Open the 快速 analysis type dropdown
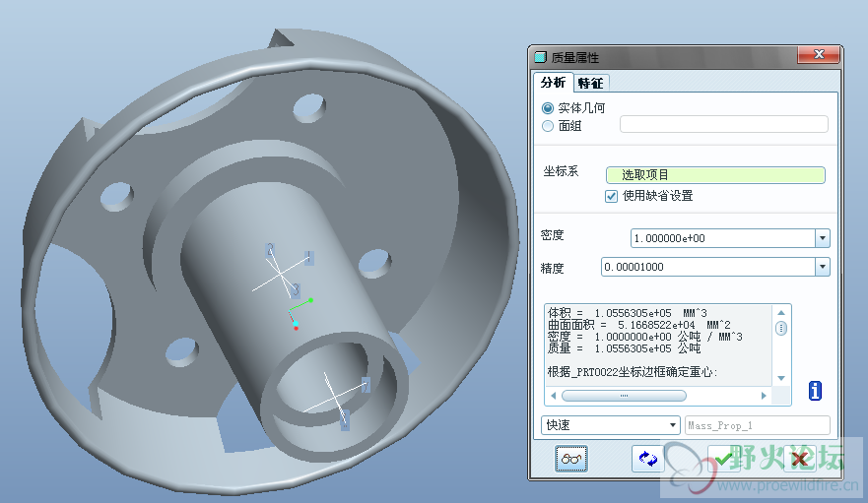 click(x=610, y=425)
